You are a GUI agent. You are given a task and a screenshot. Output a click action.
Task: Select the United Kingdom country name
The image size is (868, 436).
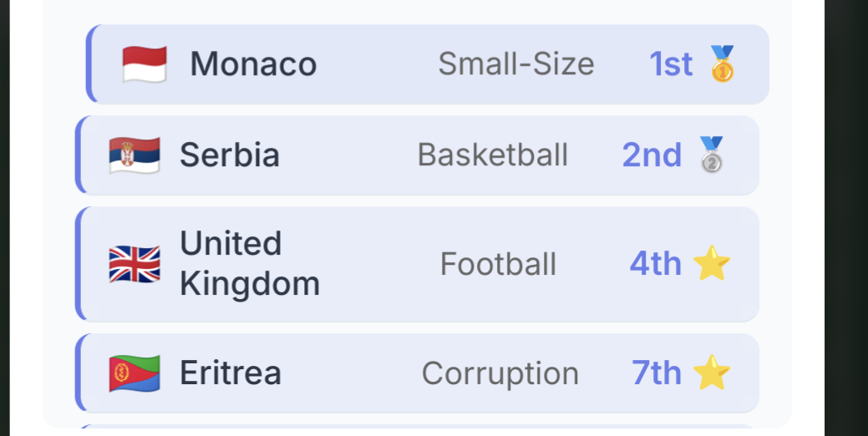tap(250, 264)
